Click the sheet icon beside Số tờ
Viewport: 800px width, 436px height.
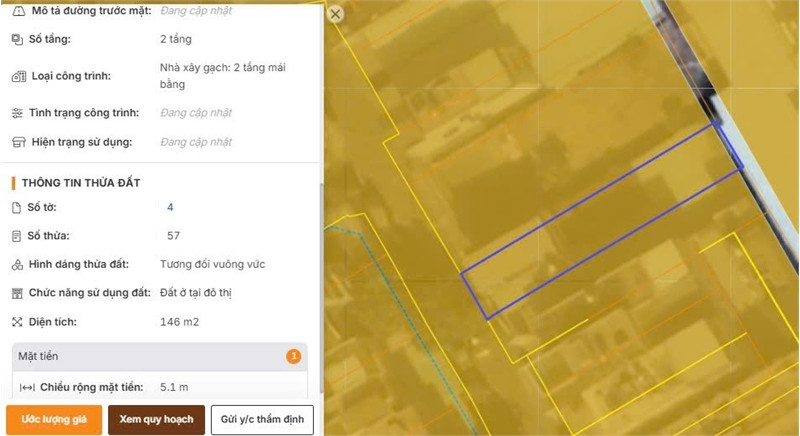click(x=16, y=208)
